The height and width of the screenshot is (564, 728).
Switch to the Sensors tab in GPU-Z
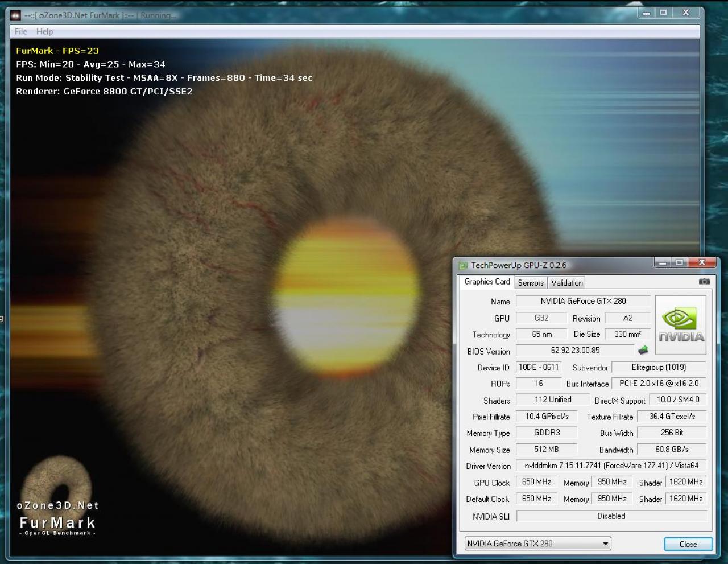pos(531,283)
